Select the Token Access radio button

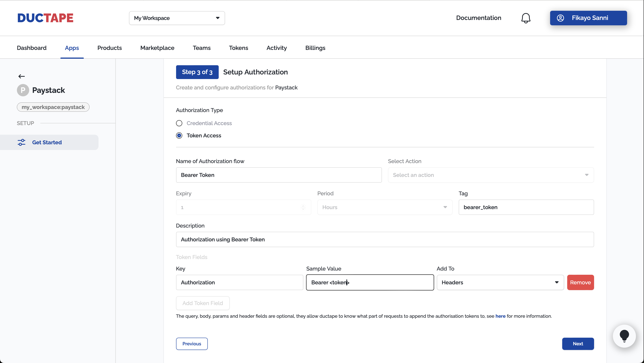(179, 135)
